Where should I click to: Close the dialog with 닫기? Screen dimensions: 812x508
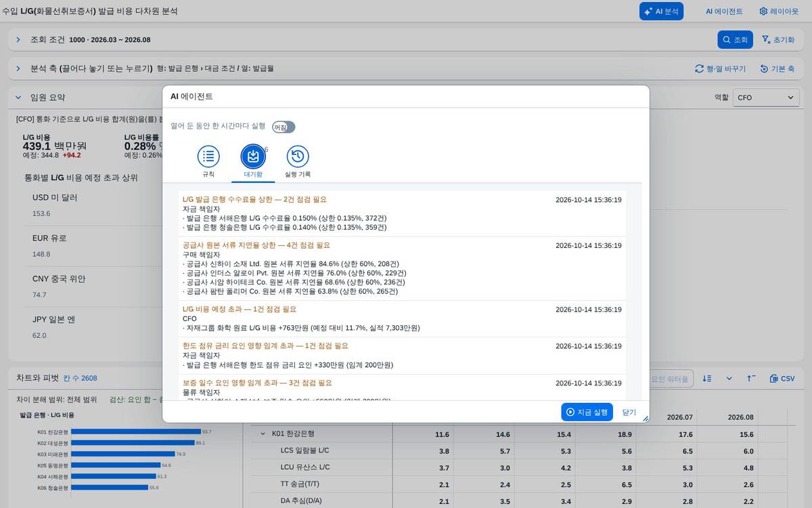coord(629,412)
